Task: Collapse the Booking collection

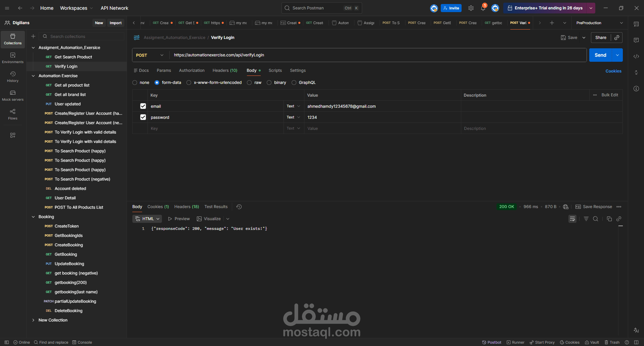Action: coord(33,217)
